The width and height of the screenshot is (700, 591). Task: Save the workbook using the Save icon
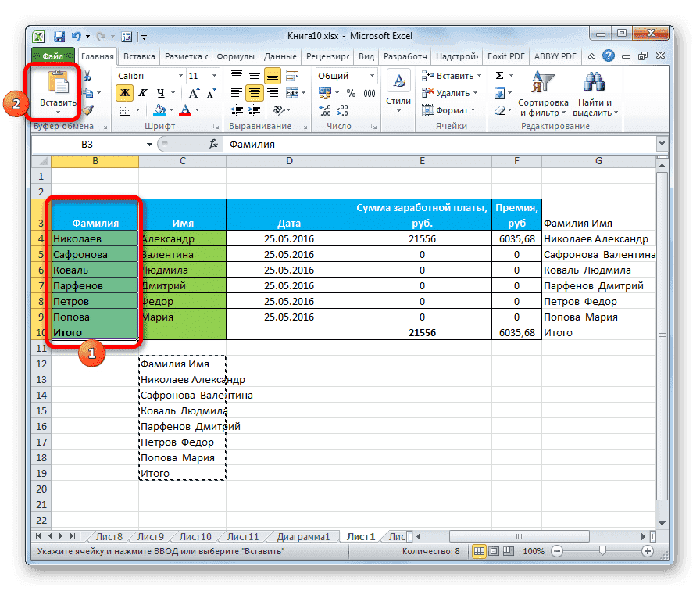[x=59, y=36]
